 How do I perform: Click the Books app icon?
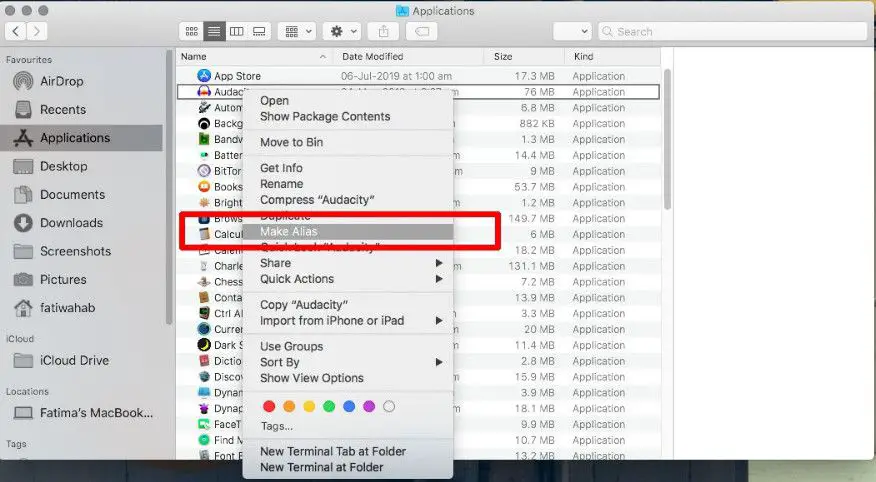point(204,187)
